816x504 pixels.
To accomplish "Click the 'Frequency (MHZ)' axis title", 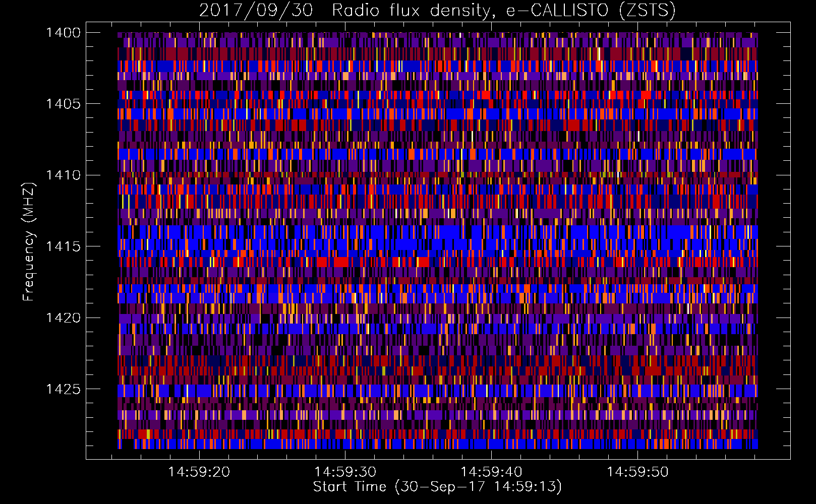I will [x=29, y=242].
